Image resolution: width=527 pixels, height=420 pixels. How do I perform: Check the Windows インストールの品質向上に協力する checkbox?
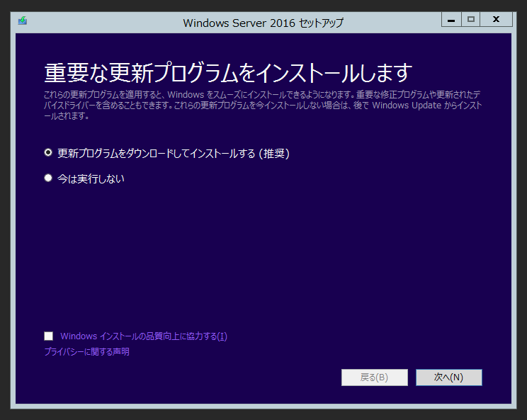point(48,336)
